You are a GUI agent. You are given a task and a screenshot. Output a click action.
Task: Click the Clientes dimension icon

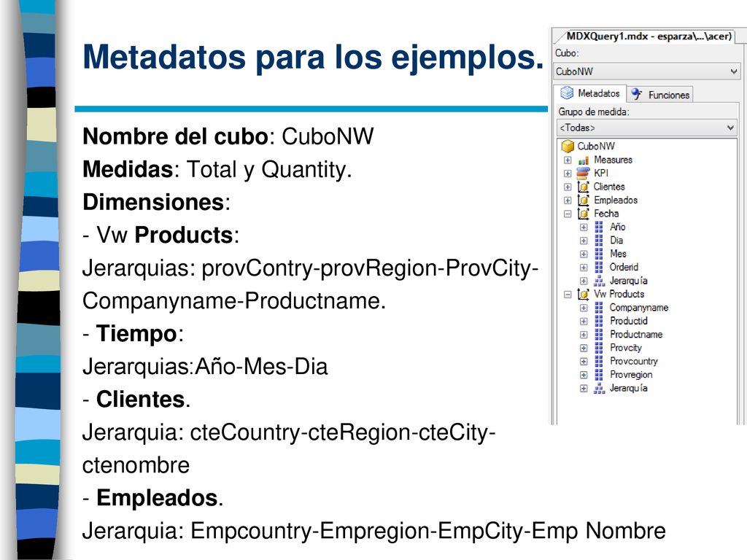pyautogui.click(x=583, y=187)
